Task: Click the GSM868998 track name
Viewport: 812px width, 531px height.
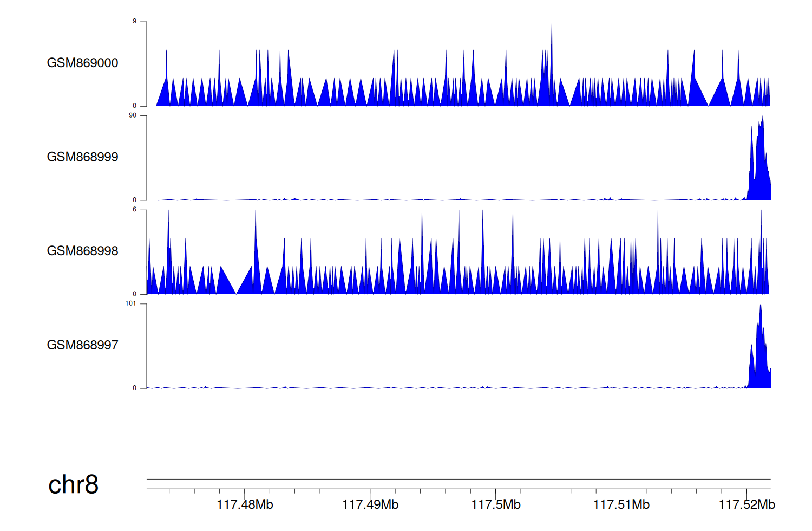Action: [x=82, y=251]
